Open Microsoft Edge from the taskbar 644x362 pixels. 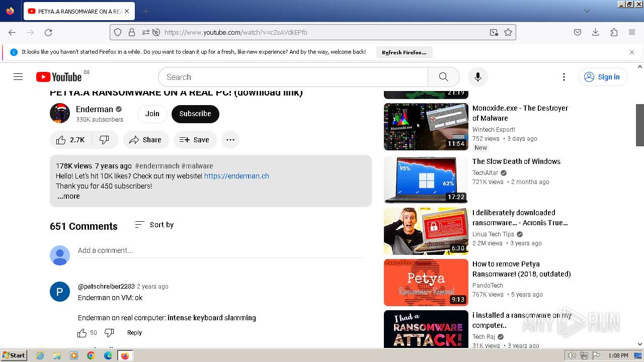(x=108, y=355)
